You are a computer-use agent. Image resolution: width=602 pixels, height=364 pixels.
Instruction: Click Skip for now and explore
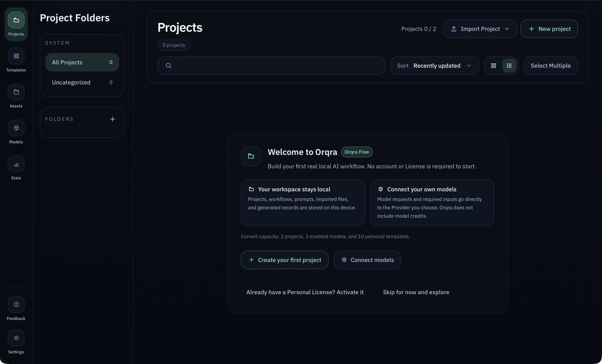click(416, 292)
